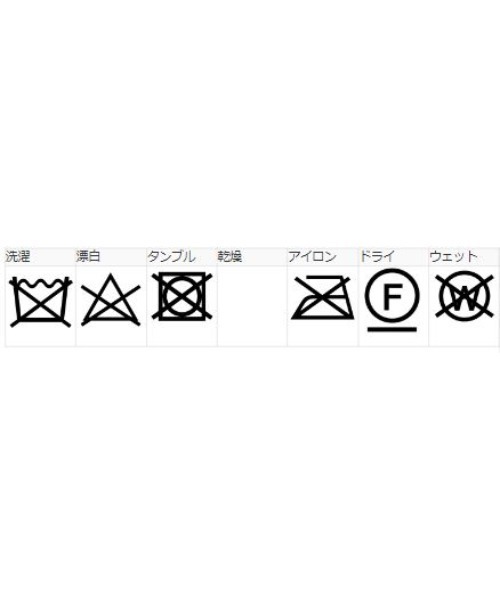The height and width of the screenshot is (600, 500).
Task: Click the iron symbol's handle
Action: 324,278
